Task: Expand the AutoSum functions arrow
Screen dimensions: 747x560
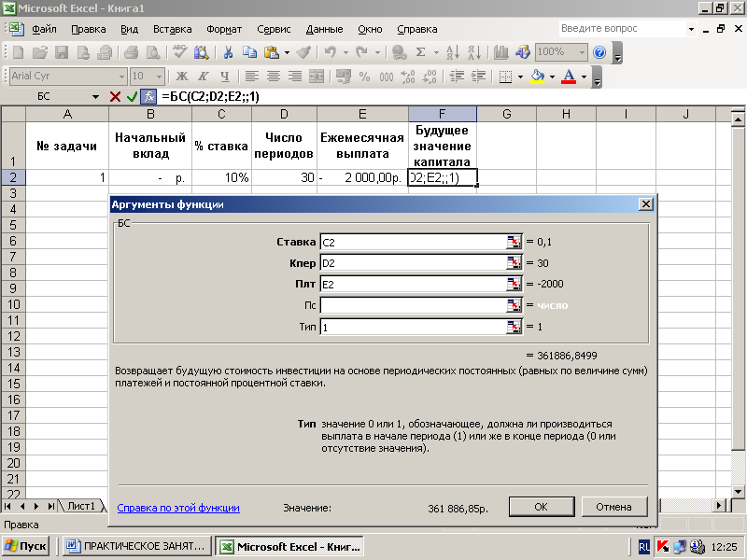Action: coord(436,52)
